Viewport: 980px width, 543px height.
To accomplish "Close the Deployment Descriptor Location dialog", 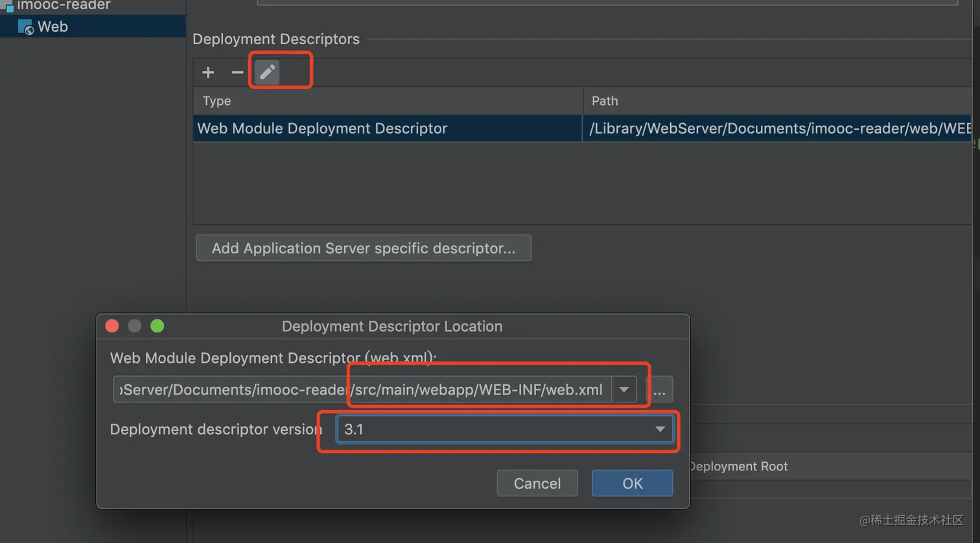I will 112,326.
